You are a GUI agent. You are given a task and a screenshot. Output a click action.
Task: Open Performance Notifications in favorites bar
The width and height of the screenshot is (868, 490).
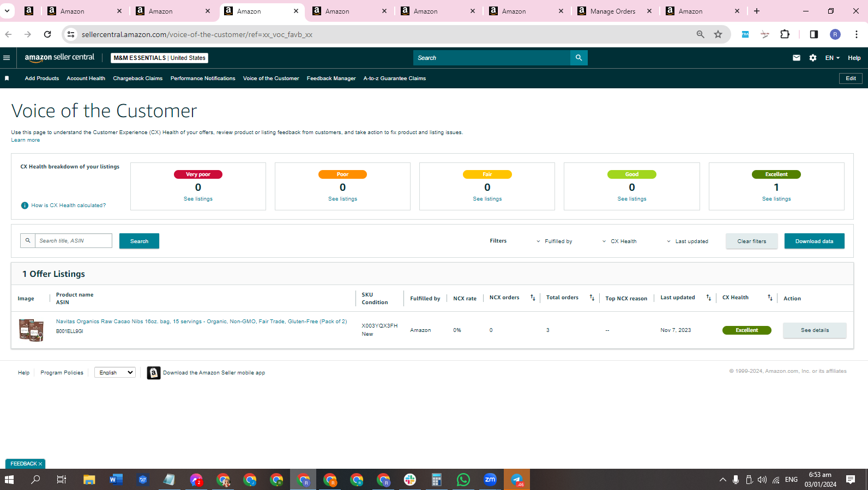click(x=203, y=78)
